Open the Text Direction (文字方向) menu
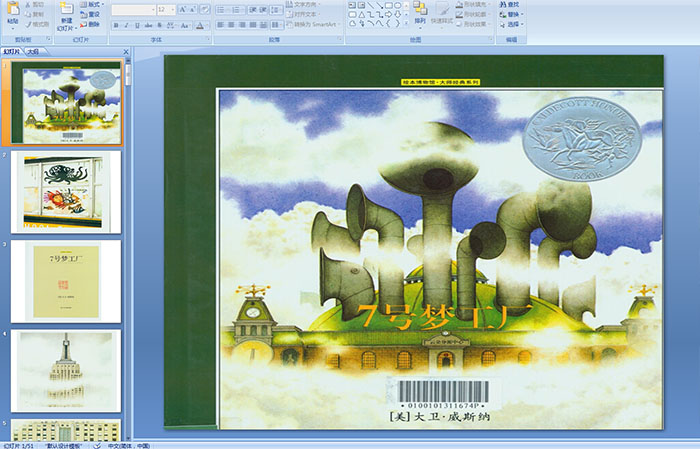 pos(303,4)
